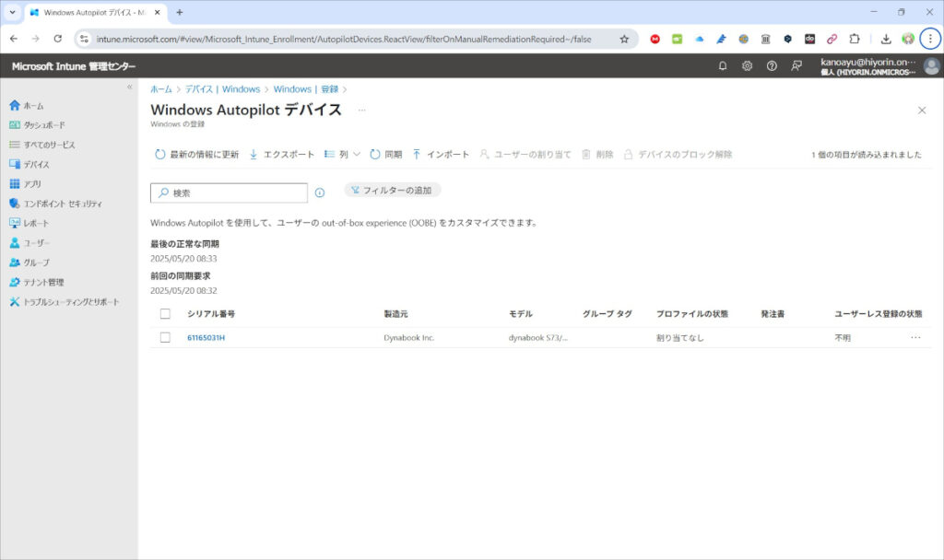Sort by プロファイルの状態 column header
Screen dimensions: 944x560
click(691, 314)
